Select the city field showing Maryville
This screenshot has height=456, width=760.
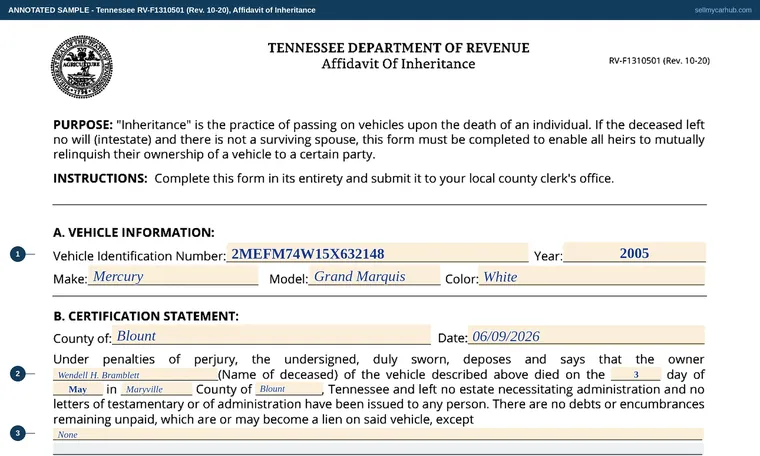[157, 389]
